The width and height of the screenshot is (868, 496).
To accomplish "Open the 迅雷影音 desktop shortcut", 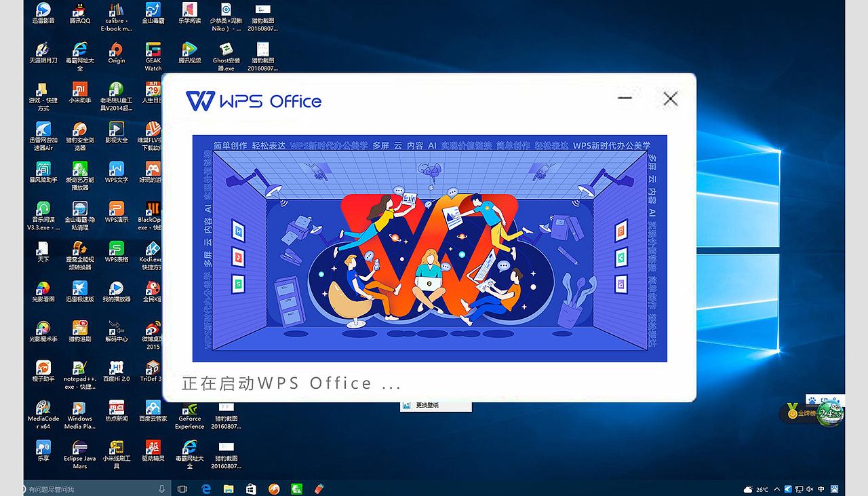I will tap(43, 13).
